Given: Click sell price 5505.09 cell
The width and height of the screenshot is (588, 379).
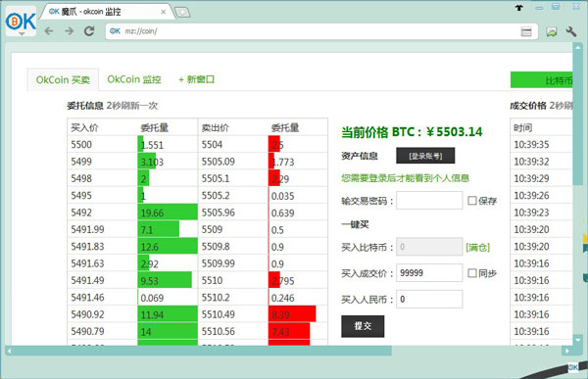Looking at the screenshot, I should tap(233, 162).
